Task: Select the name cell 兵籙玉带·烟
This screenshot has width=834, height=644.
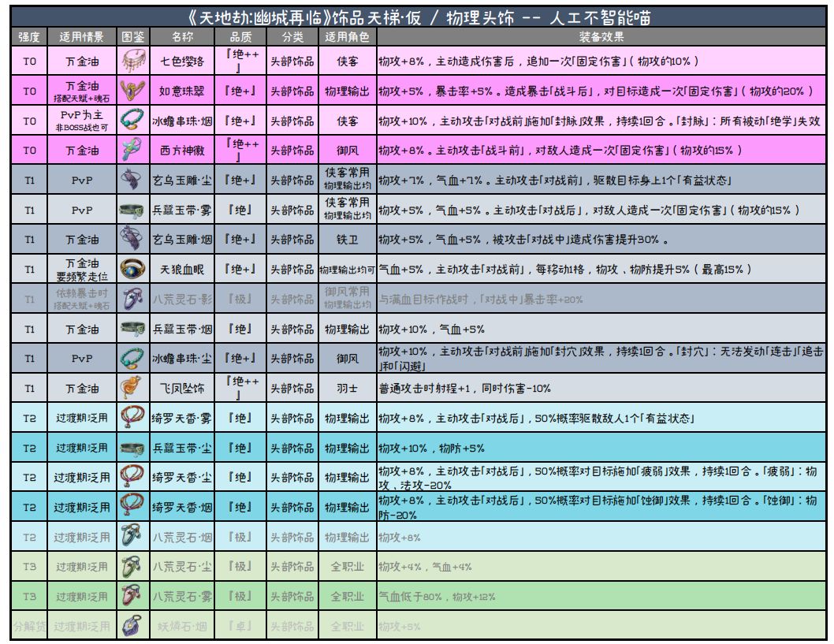Action: (x=182, y=329)
